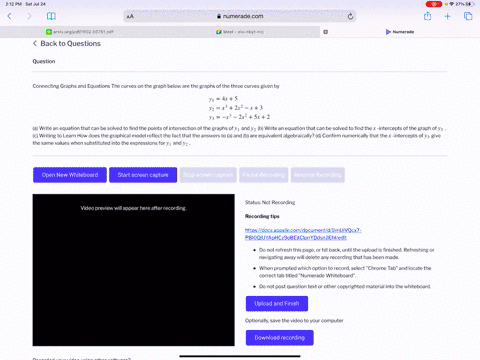Click the y2 cubic equation line

coord(236,108)
